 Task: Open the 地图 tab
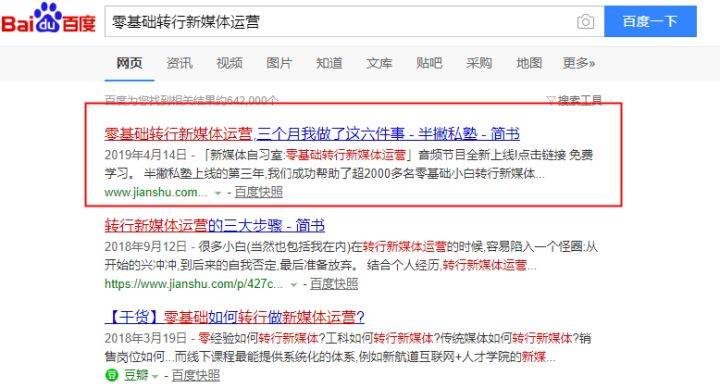point(529,63)
